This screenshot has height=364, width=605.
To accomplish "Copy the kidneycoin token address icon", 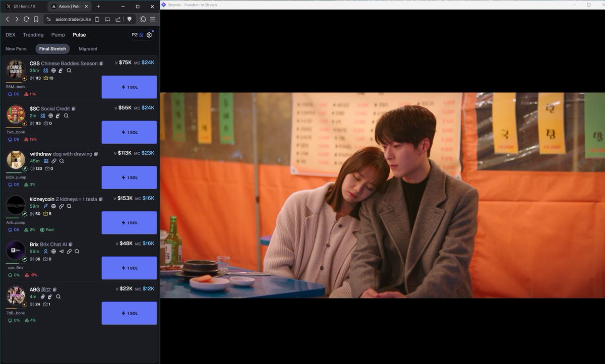I will click(x=101, y=199).
